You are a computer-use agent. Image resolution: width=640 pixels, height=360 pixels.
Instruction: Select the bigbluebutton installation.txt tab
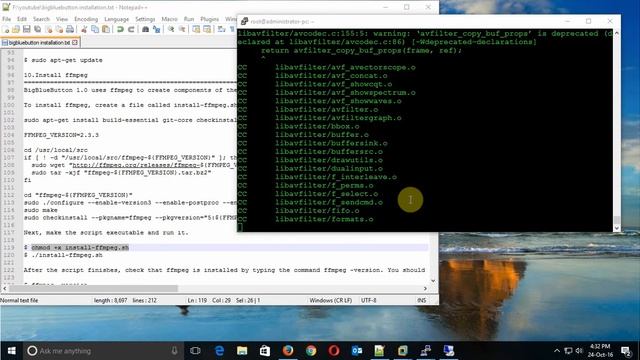click(x=39, y=42)
